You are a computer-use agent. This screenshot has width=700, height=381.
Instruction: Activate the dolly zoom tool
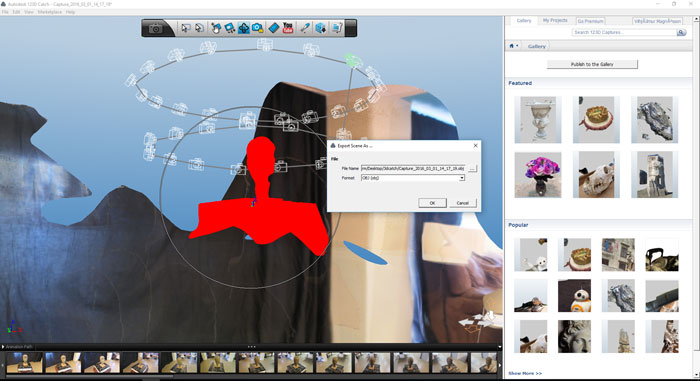(229, 28)
